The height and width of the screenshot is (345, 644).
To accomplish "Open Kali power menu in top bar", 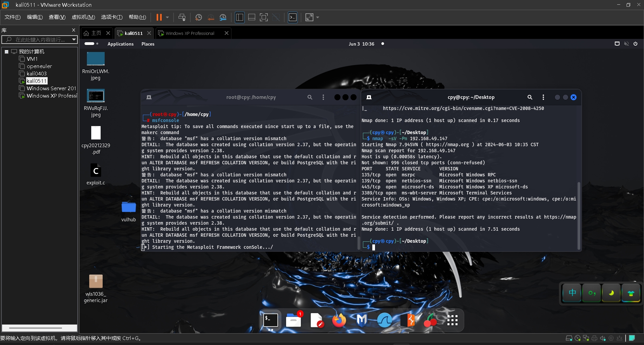I will [635, 44].
